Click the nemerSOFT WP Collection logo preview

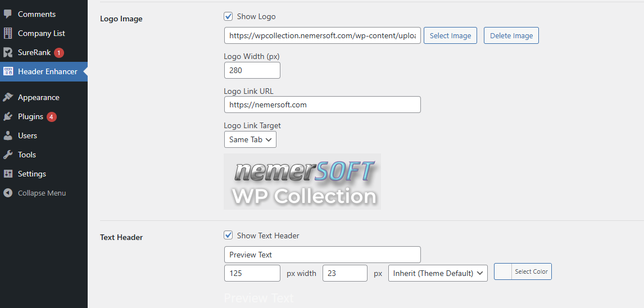tap(302, 182)
